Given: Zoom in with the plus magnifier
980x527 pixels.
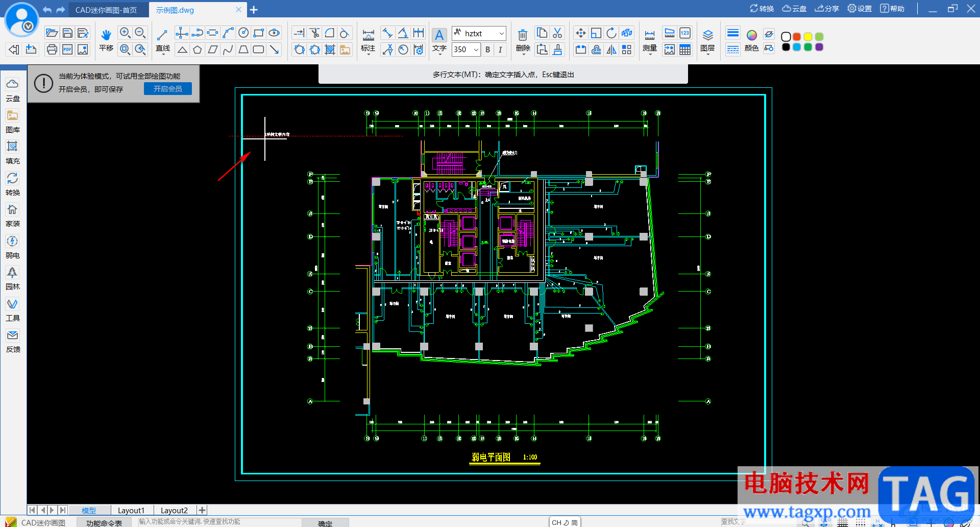Looking at the screenshot, I should click(x=125, y=33).
